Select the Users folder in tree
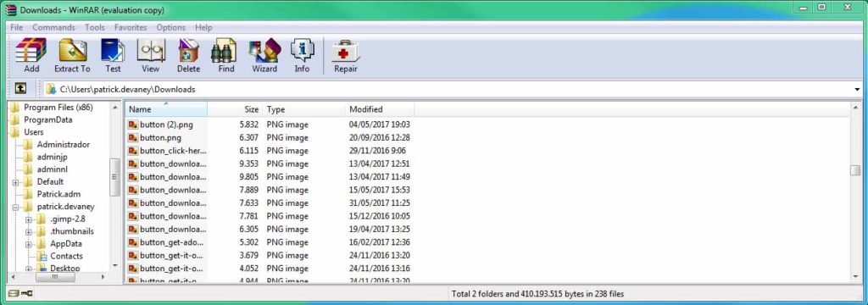 click(34, 131)
